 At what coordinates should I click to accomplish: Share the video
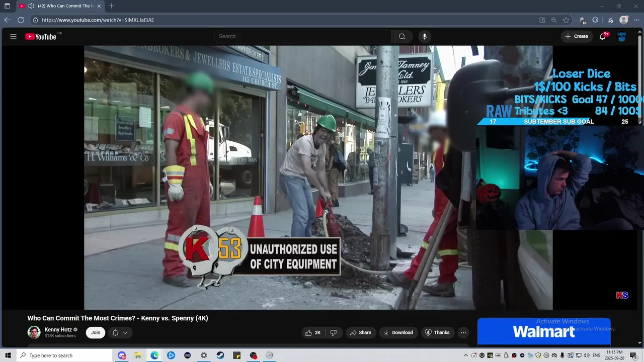point(360,332)
